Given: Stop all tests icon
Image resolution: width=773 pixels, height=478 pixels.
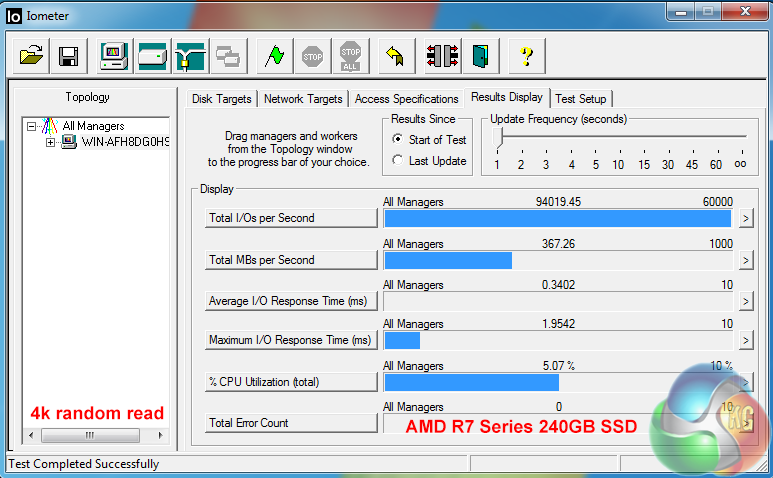Looking at the screenshot, I should (x=351, y=56).
